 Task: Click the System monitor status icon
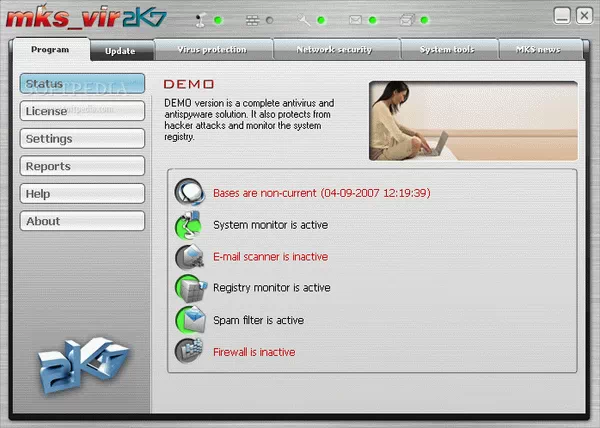[x=189, y=225]
